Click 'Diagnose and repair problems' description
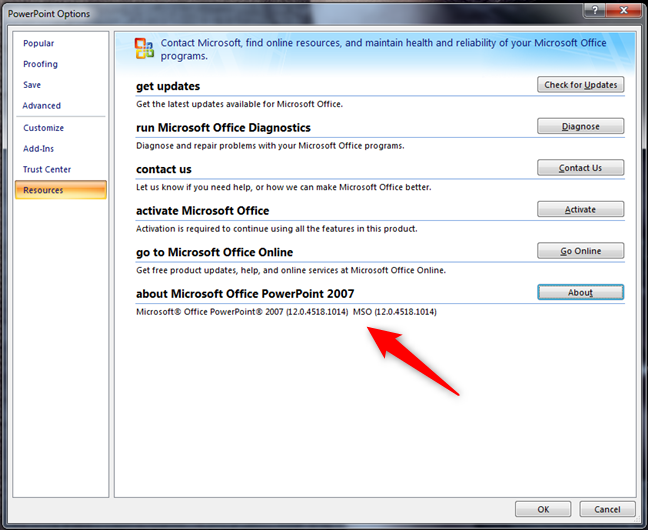 270,146
